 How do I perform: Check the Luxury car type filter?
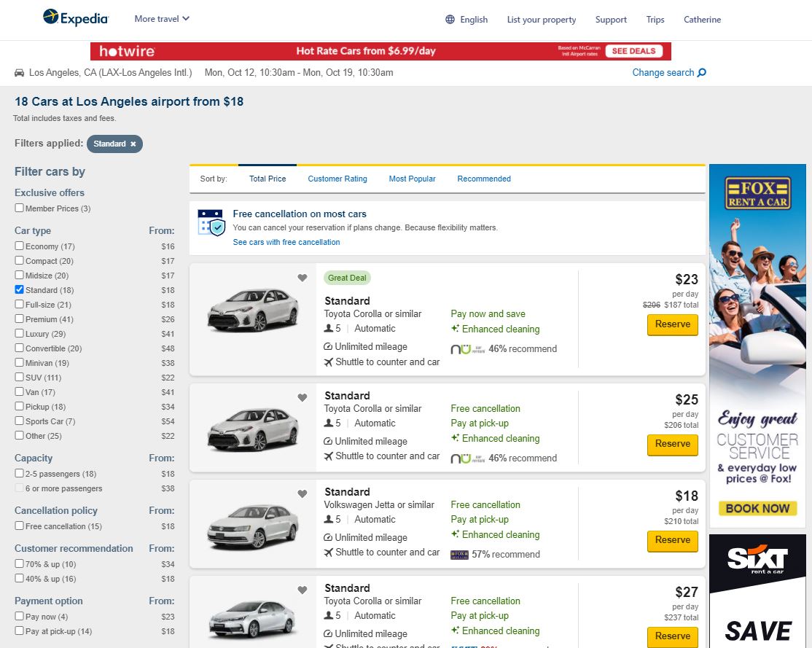(x=19, y=333)
